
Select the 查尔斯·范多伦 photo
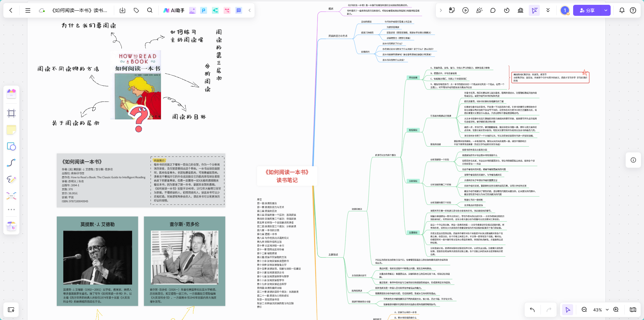click(x=184, y=257)
